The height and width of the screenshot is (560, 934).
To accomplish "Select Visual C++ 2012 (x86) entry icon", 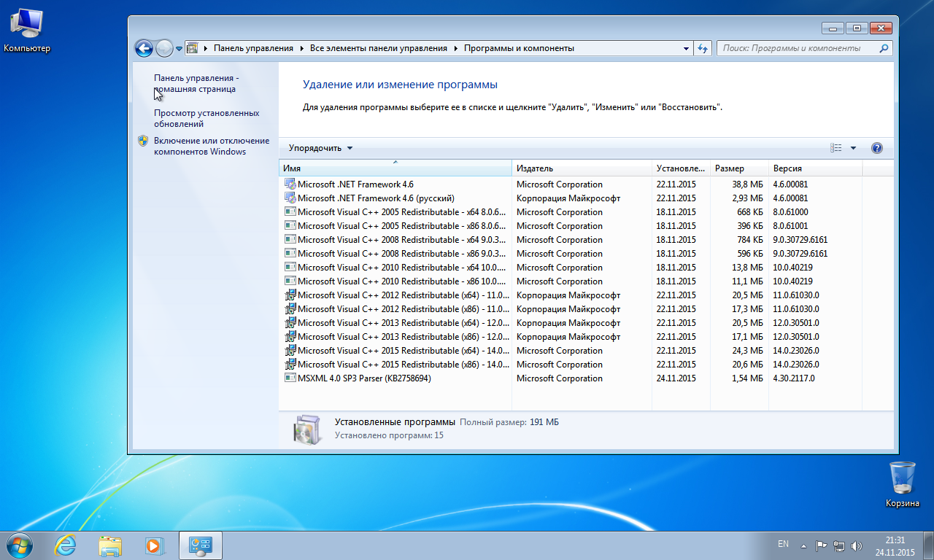I will [x=290, y=309].
